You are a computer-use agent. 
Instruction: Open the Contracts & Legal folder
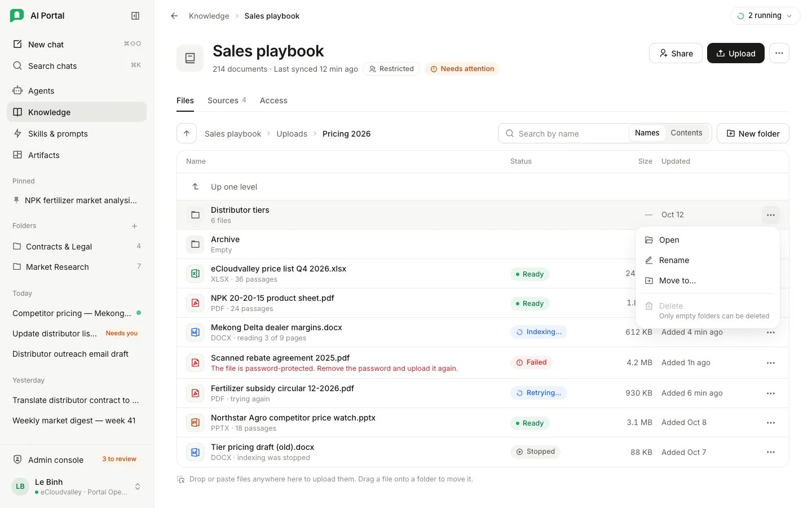coord(77,247)
